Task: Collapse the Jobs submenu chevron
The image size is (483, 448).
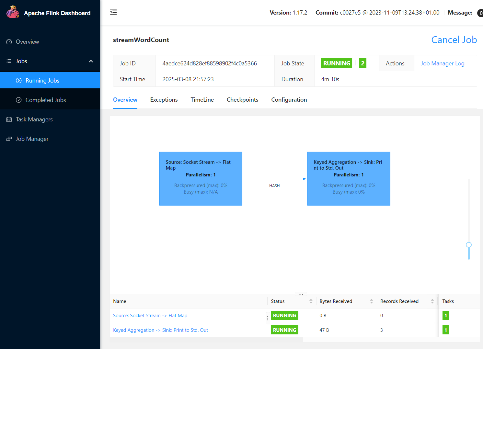Action: point(91,61)
